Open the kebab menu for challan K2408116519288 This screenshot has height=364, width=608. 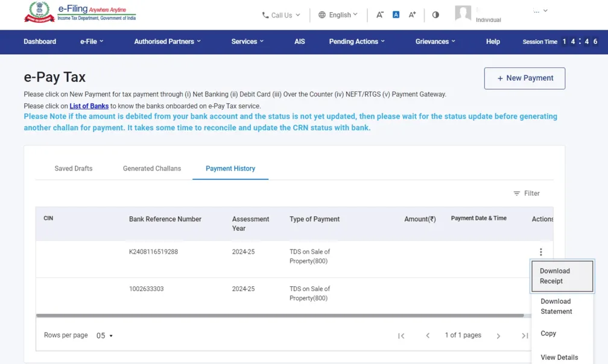(541, 251)
